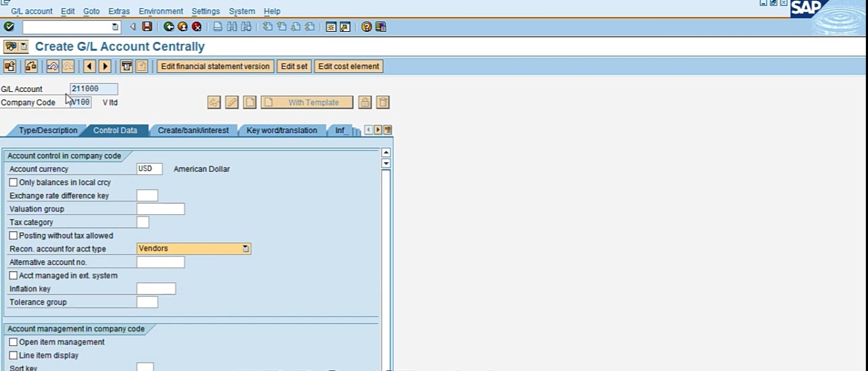
Task: Click the Other Company Code icon
Action: click(x=30, y=66)
